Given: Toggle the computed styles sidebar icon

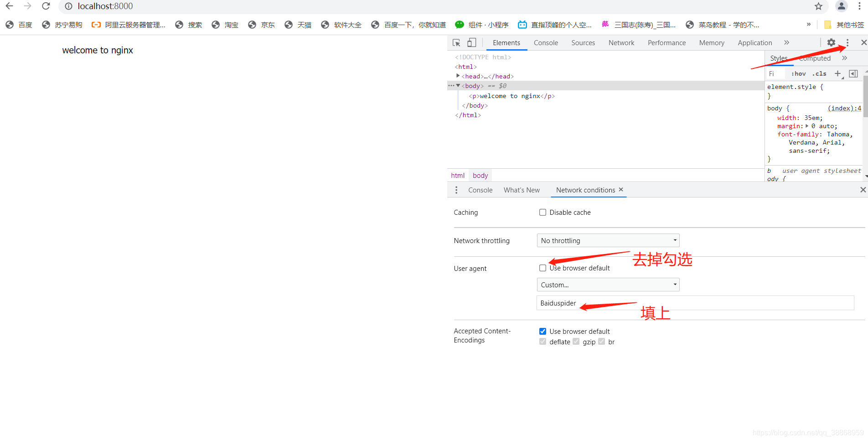Looking at the screenshot, I should (853, 73).
